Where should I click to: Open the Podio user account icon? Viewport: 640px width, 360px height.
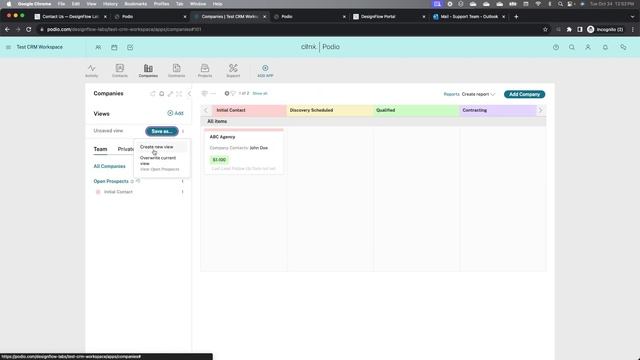coord(588,47)
